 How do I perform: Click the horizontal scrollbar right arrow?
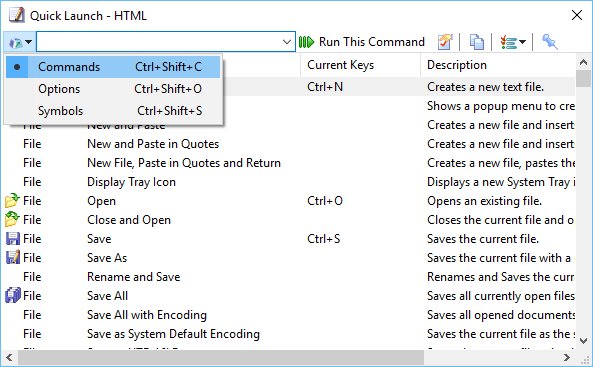click(566, 357)
